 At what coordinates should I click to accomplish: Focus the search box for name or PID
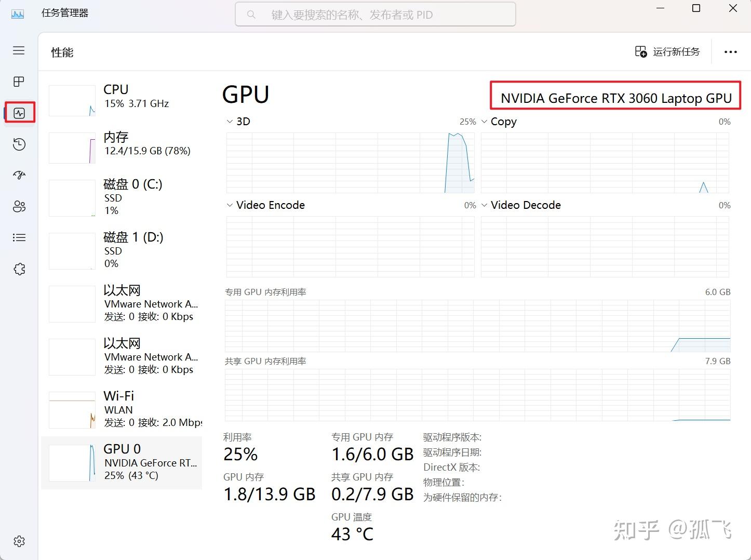point(376,15)
